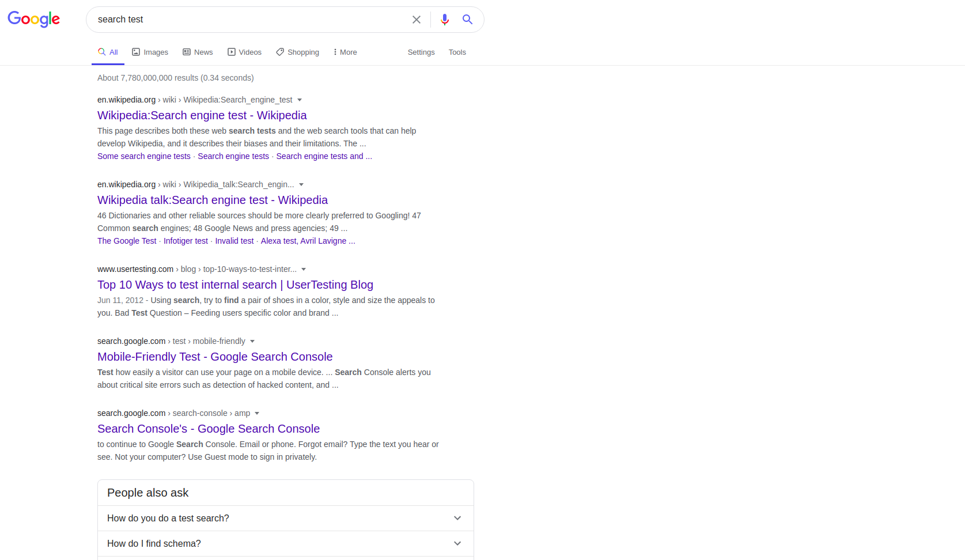Focus the search text field

(x=251, y=20)
